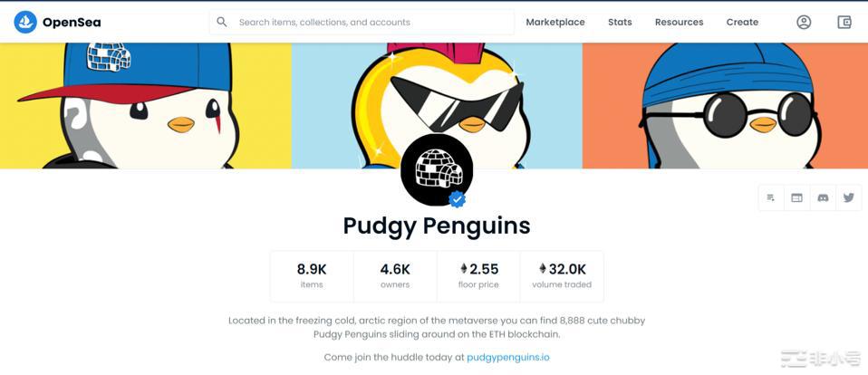Image resolution: width=868 pixels, height=375 pixels.
Task: Click the search magnifier icon
Action: pyautogui.click(x=222, y=22)
